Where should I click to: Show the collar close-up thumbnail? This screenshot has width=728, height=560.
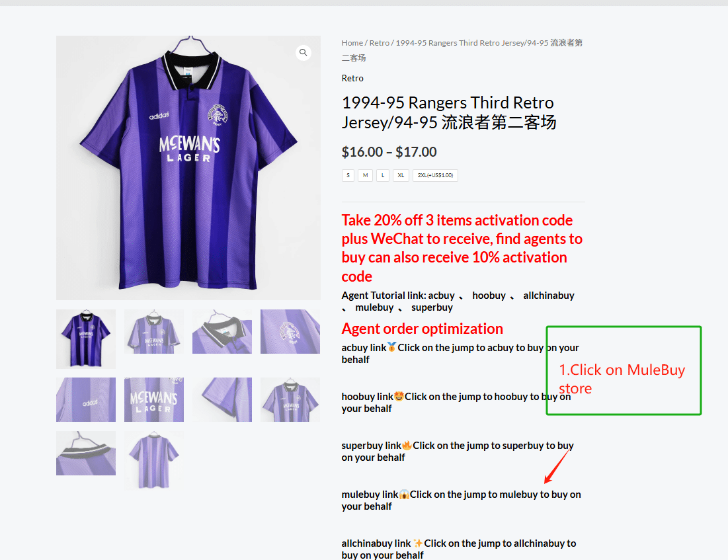[x=222, y=331]
